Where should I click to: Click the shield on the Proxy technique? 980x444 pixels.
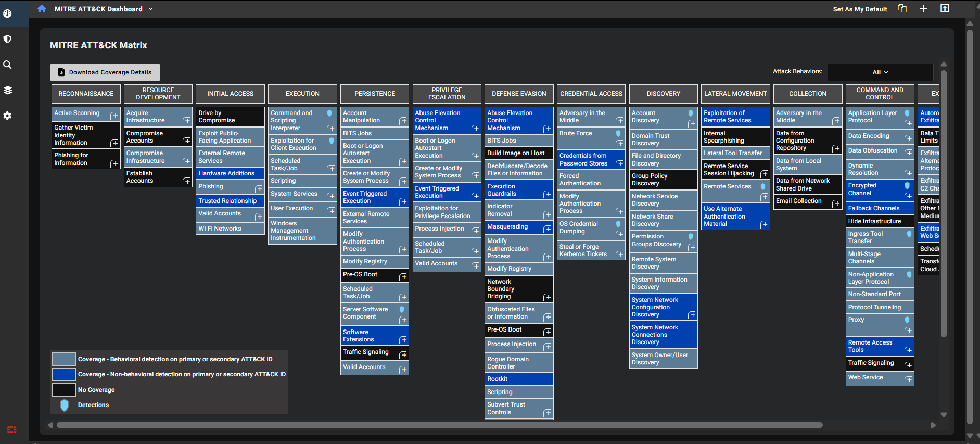tap(907, 320)
